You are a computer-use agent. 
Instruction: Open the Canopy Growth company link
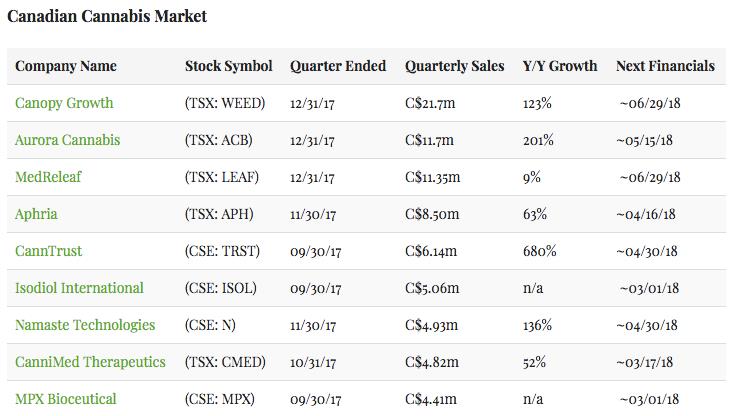(x=64, y=103)
